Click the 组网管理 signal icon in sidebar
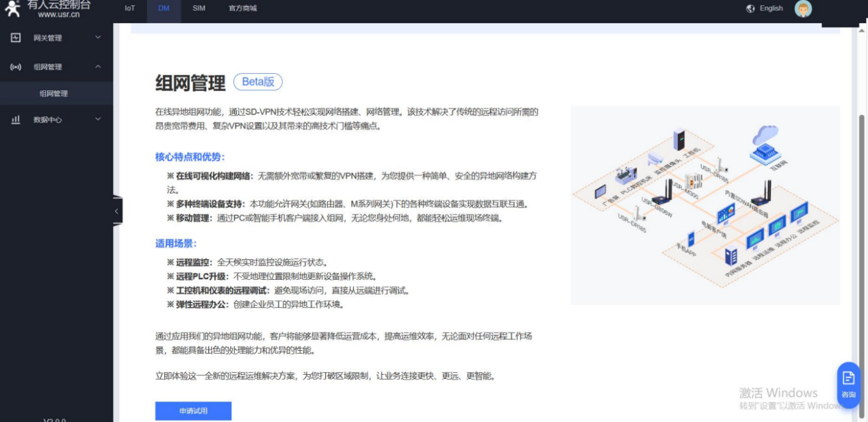868x422 pixels. coord(16,67)
